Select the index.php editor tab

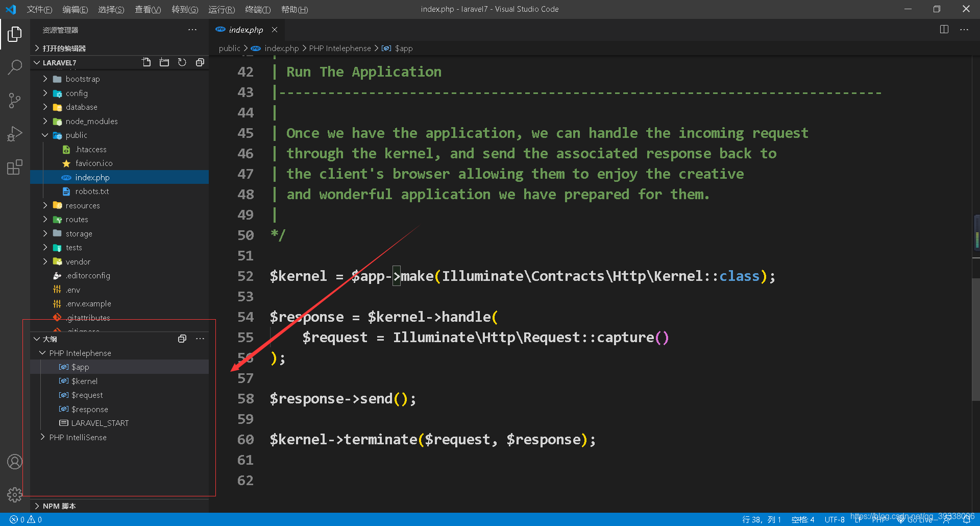(x=246, y=30)
